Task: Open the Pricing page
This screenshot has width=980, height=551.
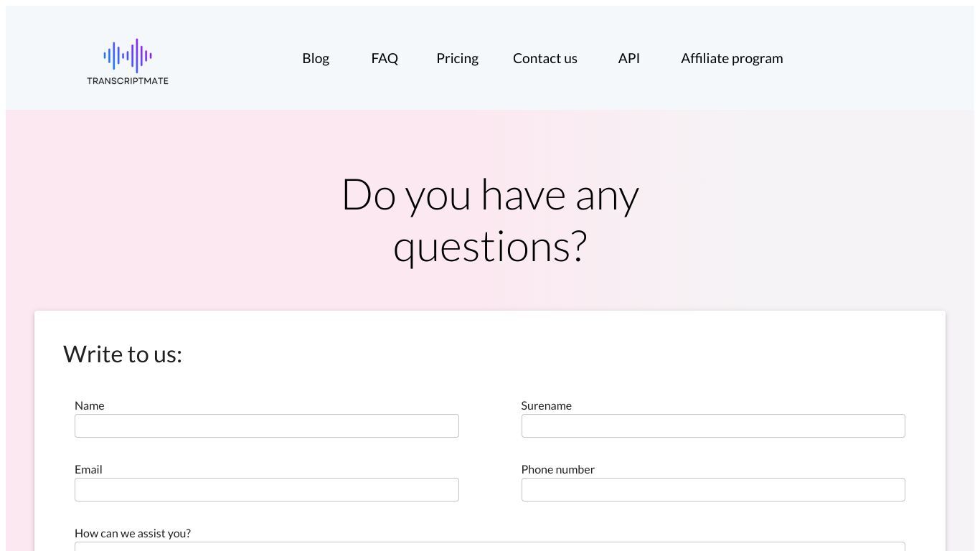Action: pos(457,58)
